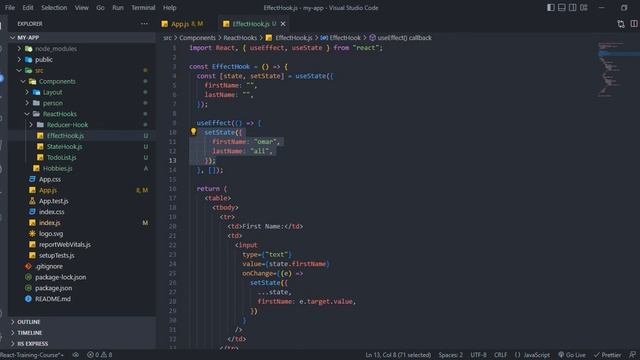Click Components in the breadcrumb path
This screenshot has width=640, height=360.
point(197,38)
